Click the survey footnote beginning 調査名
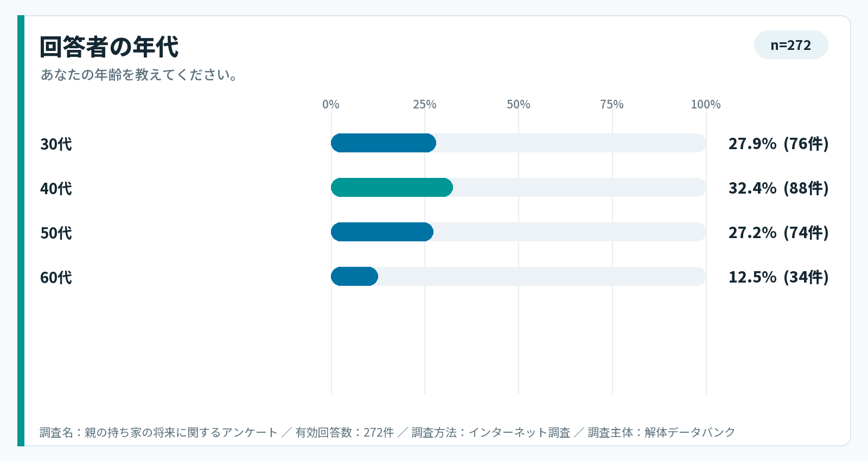This screenshot has height=461, width=868. pyautogui.click(x=387, y=432)
